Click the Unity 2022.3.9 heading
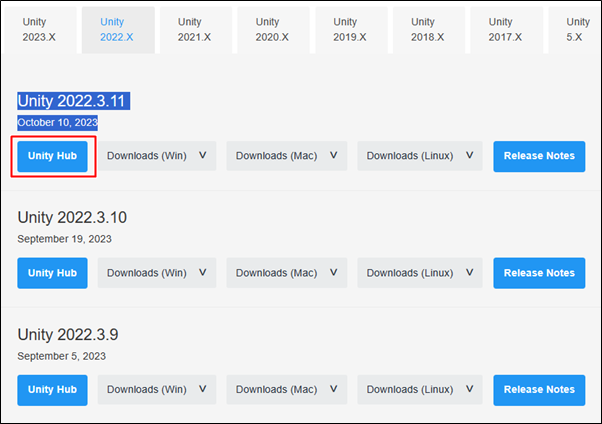 coord(68,335)
